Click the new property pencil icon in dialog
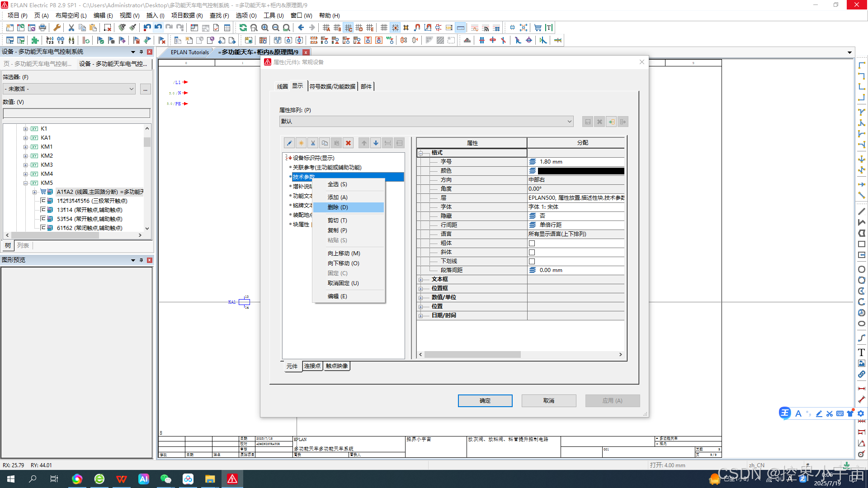 point(289,143)
